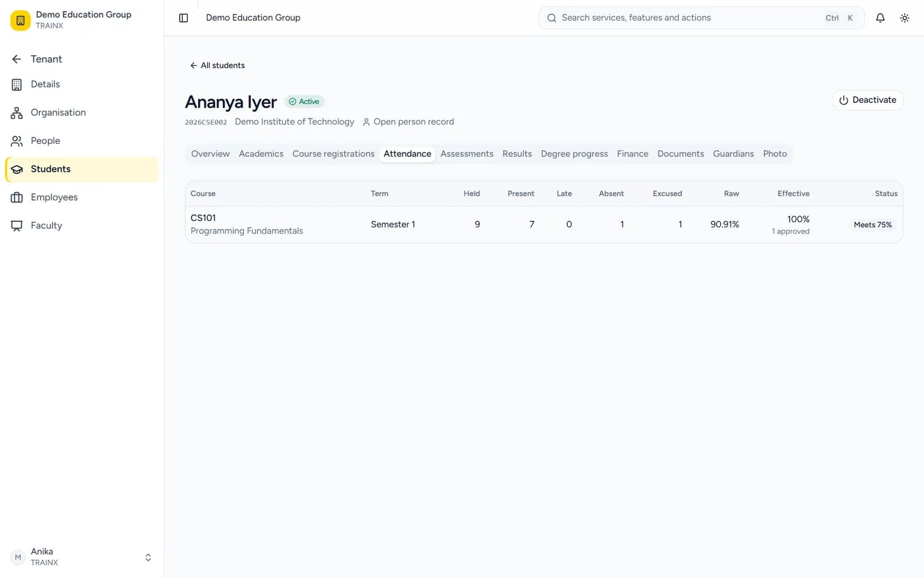Click the M avatar for Anika
Screen dimensions: 924x578
click(18, 557)
